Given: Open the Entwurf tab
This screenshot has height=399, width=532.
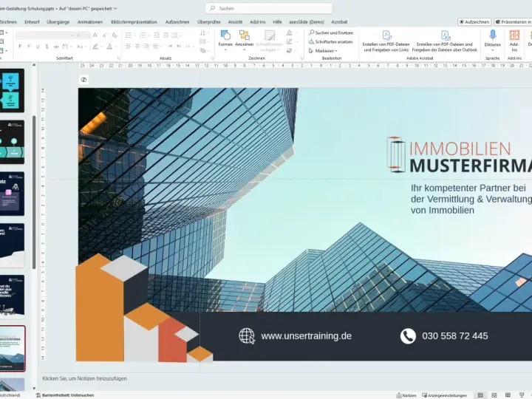Looking at the screenshot, I should pos(32,22).
